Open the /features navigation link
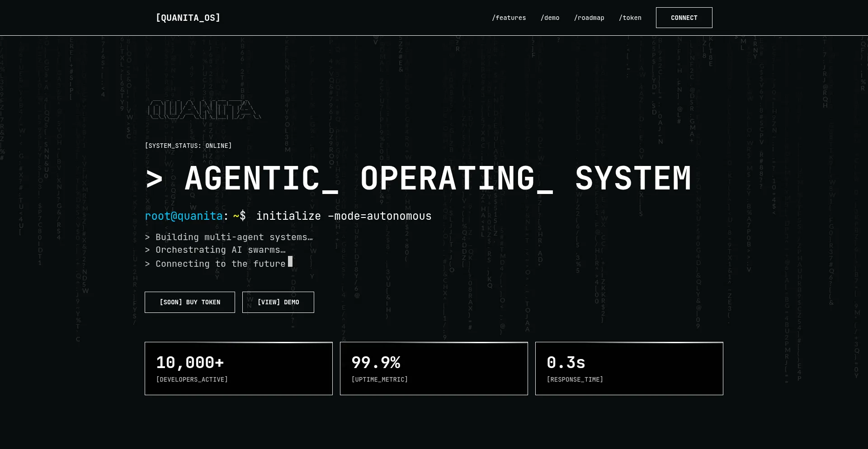This screenshot has width=868, height=449. (x=509, y=18)
